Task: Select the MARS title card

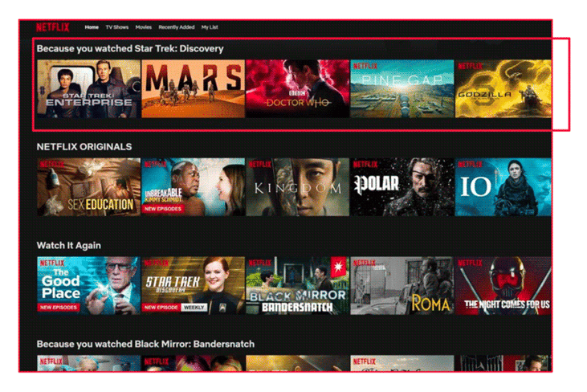Action: (194, 88)
